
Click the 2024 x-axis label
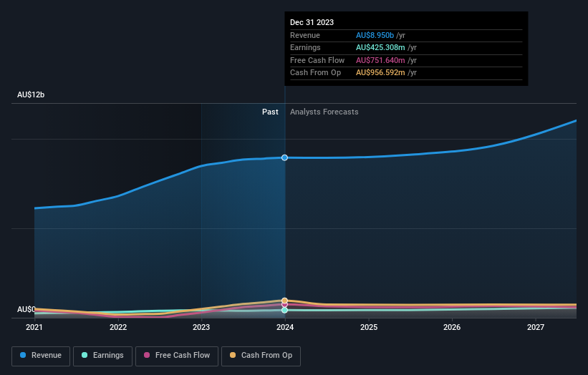pyautogui.click(x=285, y=327)
